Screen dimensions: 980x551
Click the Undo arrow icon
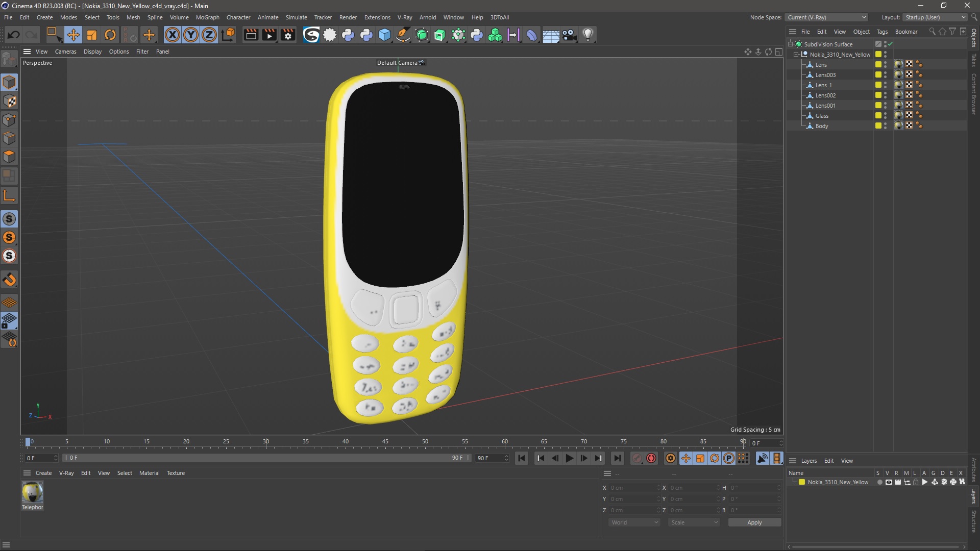coord(14,35)
